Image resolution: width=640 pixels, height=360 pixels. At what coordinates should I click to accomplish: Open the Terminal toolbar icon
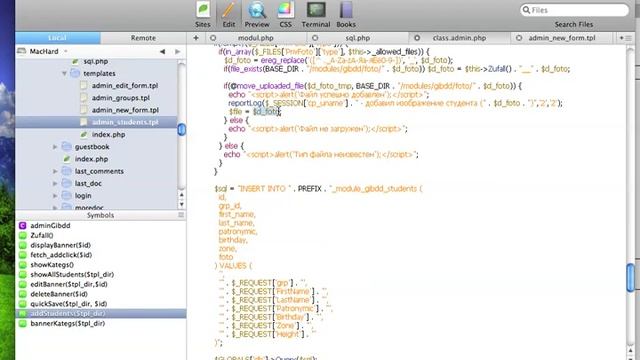coord(316,15)
